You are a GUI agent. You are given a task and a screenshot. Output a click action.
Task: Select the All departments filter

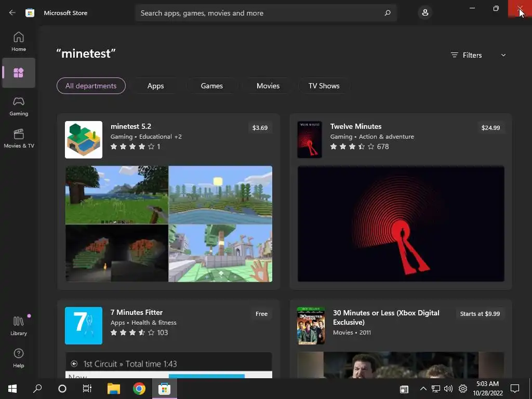click(x=91, y=86)
